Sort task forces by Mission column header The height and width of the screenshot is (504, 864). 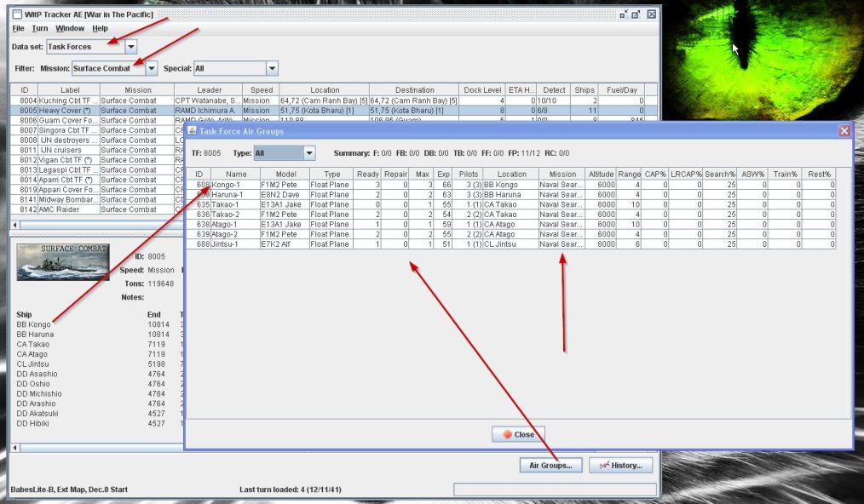tap(137, 89)
